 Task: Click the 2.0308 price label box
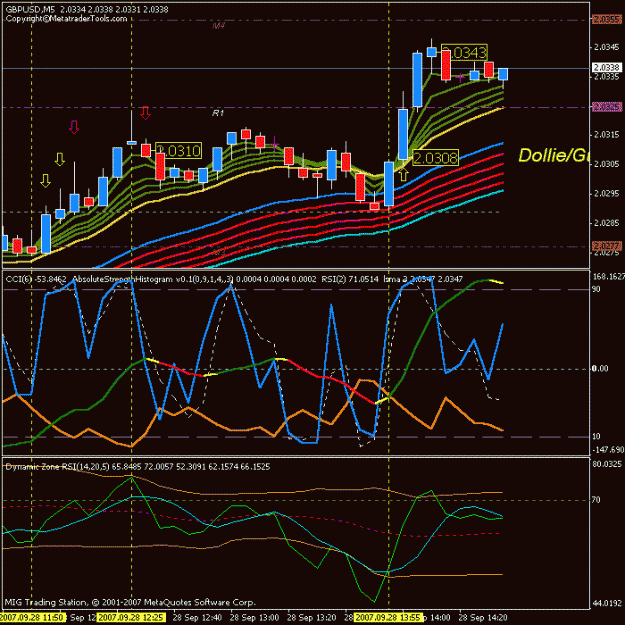[435, 158]
